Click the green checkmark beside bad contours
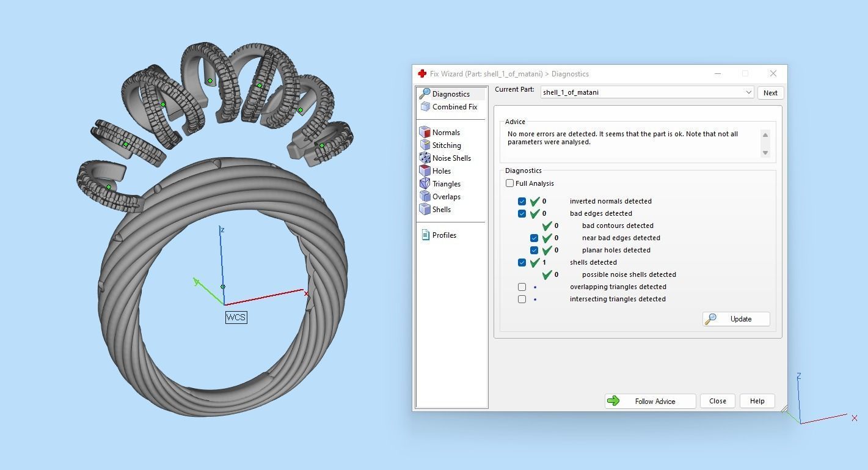 click(547, 226)
